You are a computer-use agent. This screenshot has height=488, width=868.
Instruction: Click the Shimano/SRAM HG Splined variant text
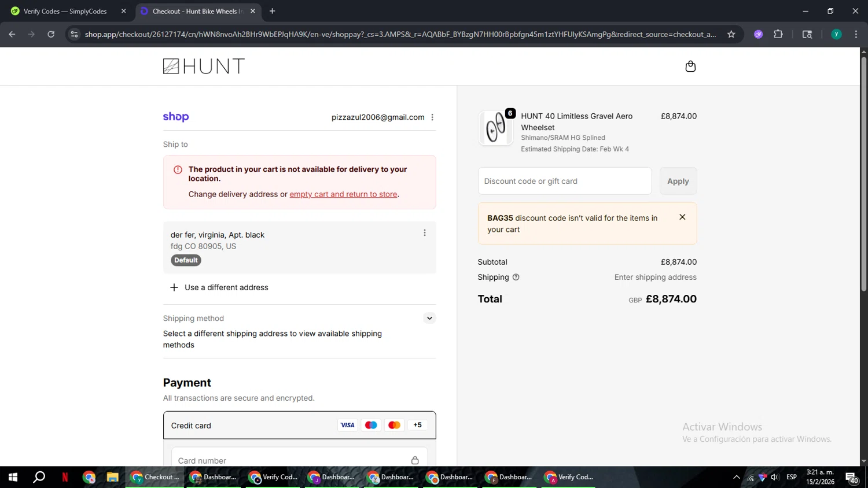click(563, 138)
